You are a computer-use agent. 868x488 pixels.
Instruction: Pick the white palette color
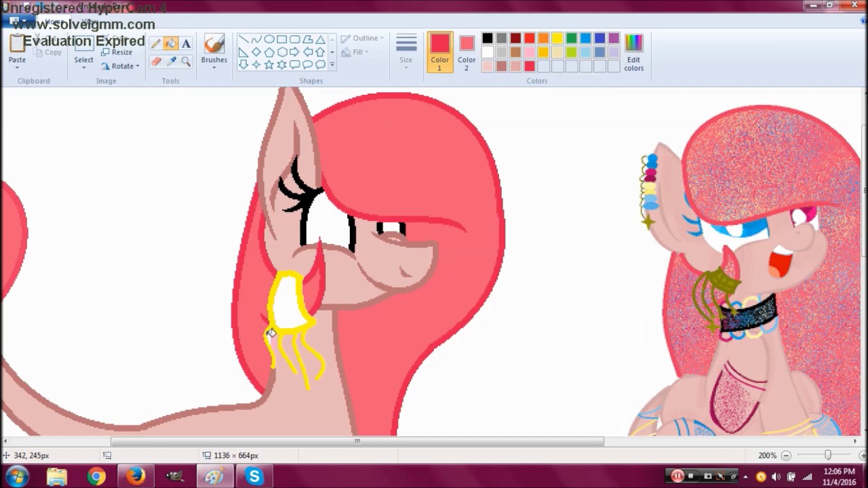click(x=488, y=52)
